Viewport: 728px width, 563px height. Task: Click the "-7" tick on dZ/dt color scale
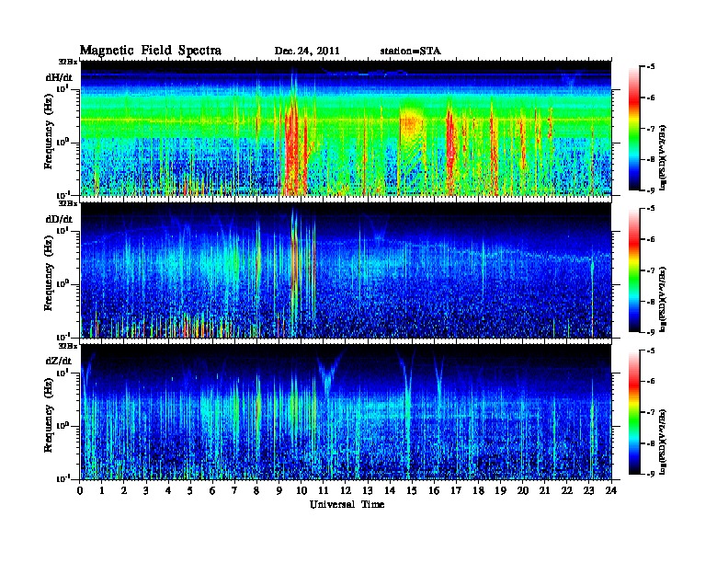[x=651, y=412]
